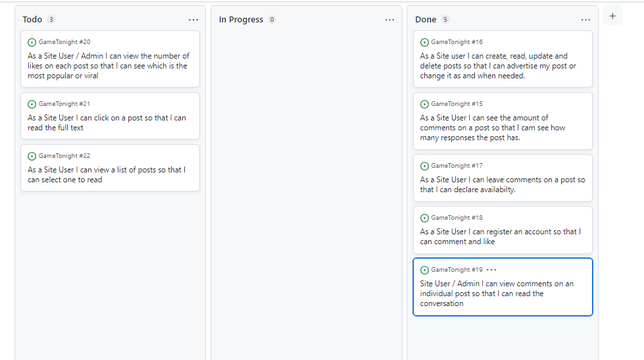
Task: Click the Done column title
Action: 426,19
